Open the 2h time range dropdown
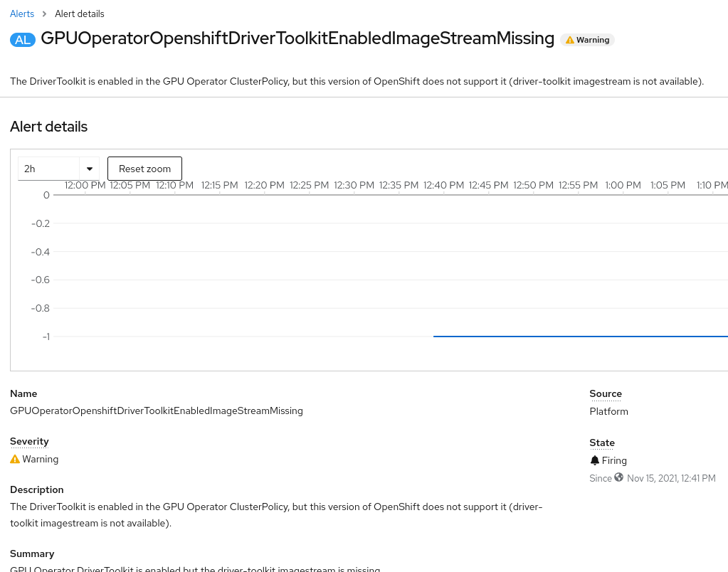The image size is (728, 572). coord(57,169)
